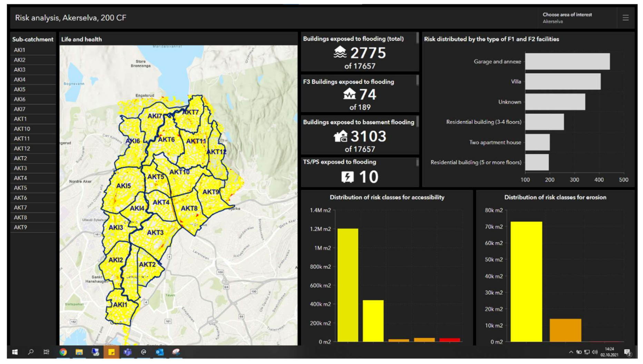Select the Villa bar in risk chart
Screen dimensions: 643x364
pos(563,82)
